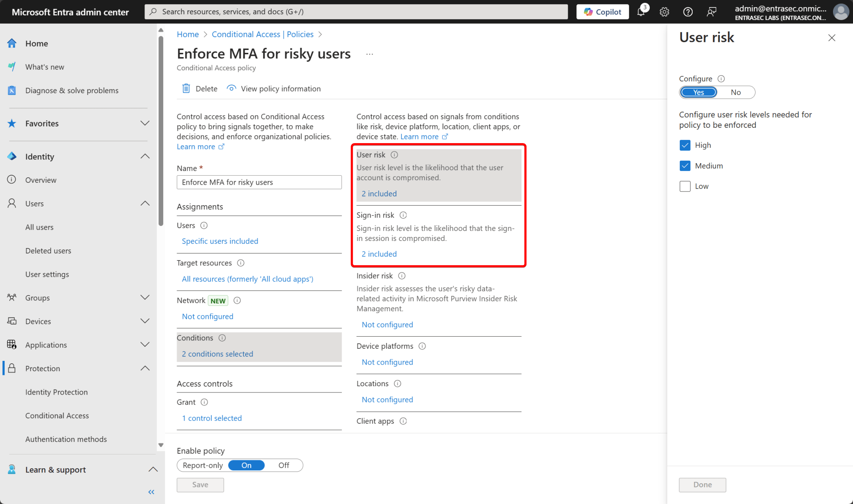Close the User risk panel
The height and width of the screenshot is (504, 853).
pos(832,38)
